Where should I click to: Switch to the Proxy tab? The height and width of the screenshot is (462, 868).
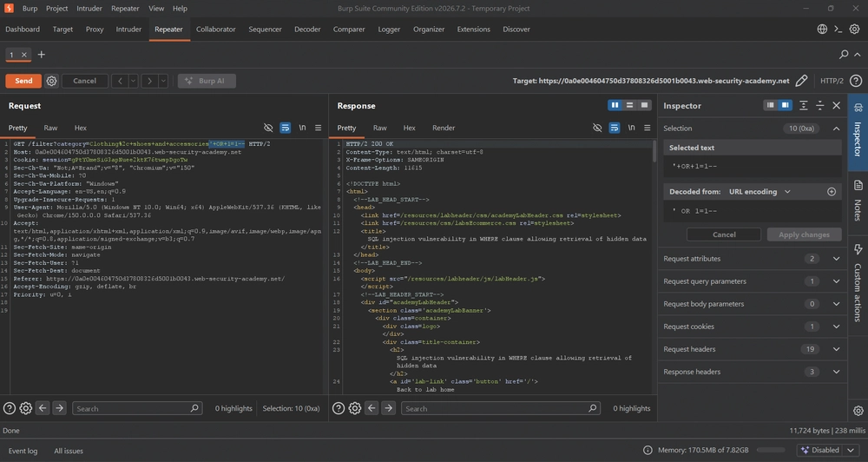95,30
